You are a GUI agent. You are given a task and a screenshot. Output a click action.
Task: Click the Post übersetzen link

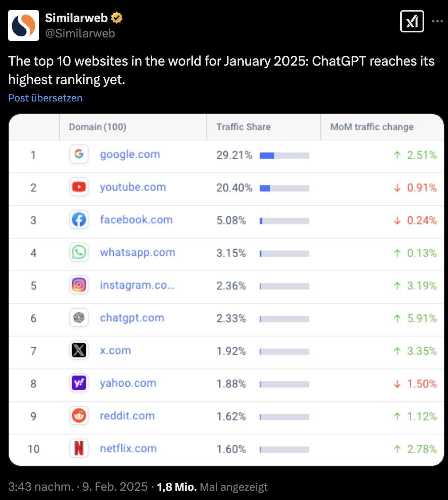[45, 98]
